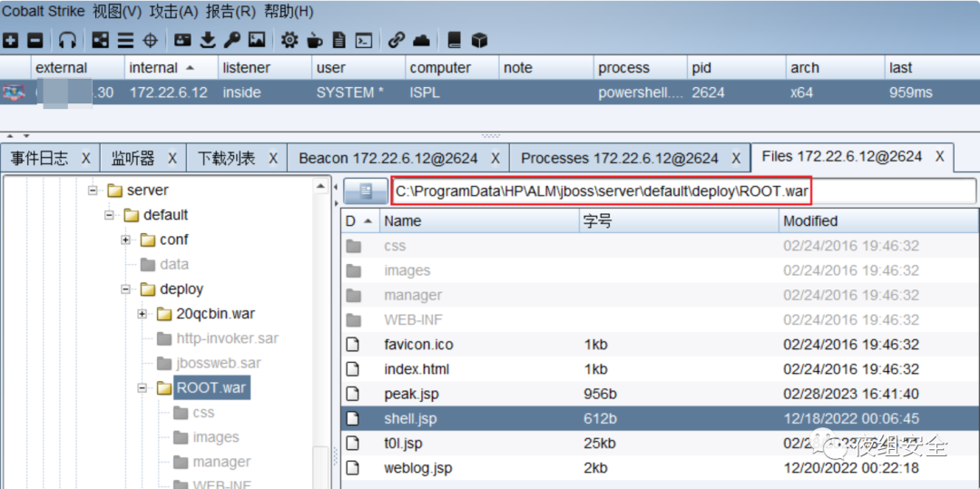Click the beacon session icon in the first row
Image resolution: width=980 pixels, height=489 pixels.
tap(13, 93)
